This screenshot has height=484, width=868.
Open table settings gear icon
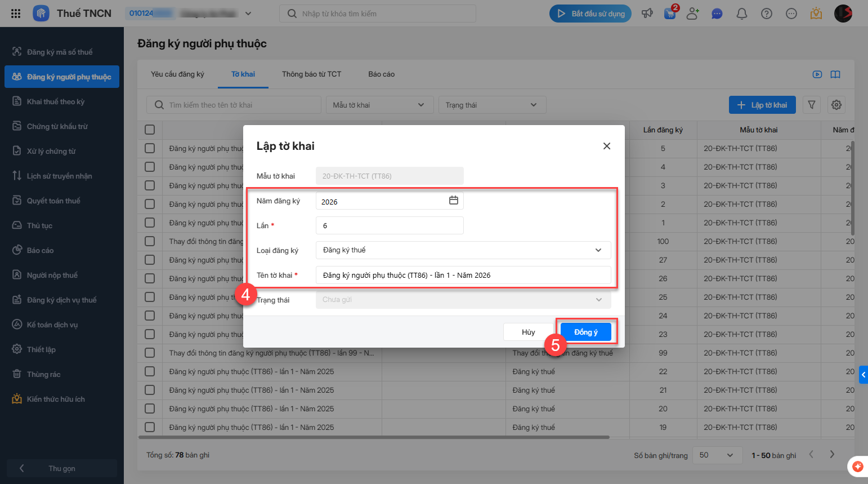pyautogui.click(x=836, y=105)
